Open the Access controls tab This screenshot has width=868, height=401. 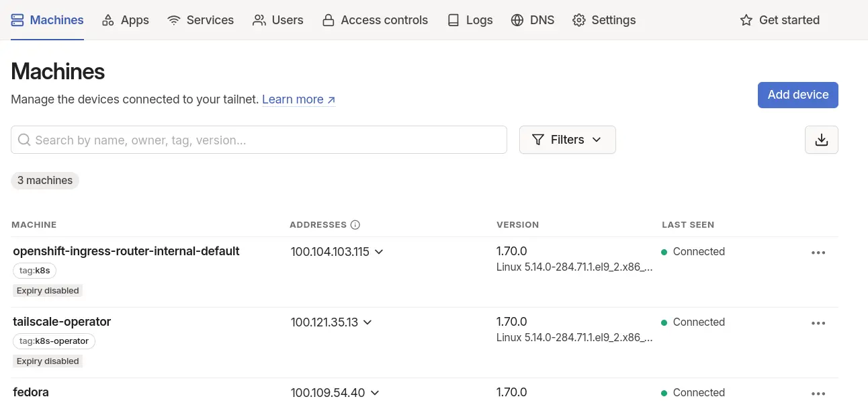pos(375,20)
